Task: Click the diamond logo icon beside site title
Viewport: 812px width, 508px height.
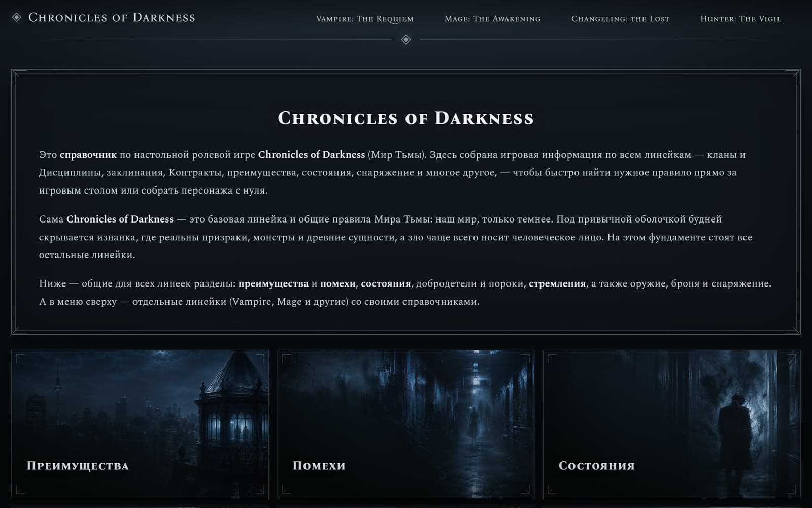Action: click(x=17, y=18)
